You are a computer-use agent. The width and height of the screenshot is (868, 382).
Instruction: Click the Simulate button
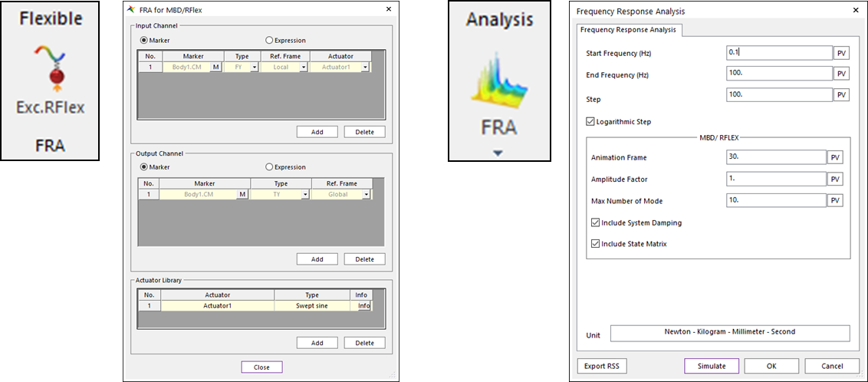(x=712, y=366)
